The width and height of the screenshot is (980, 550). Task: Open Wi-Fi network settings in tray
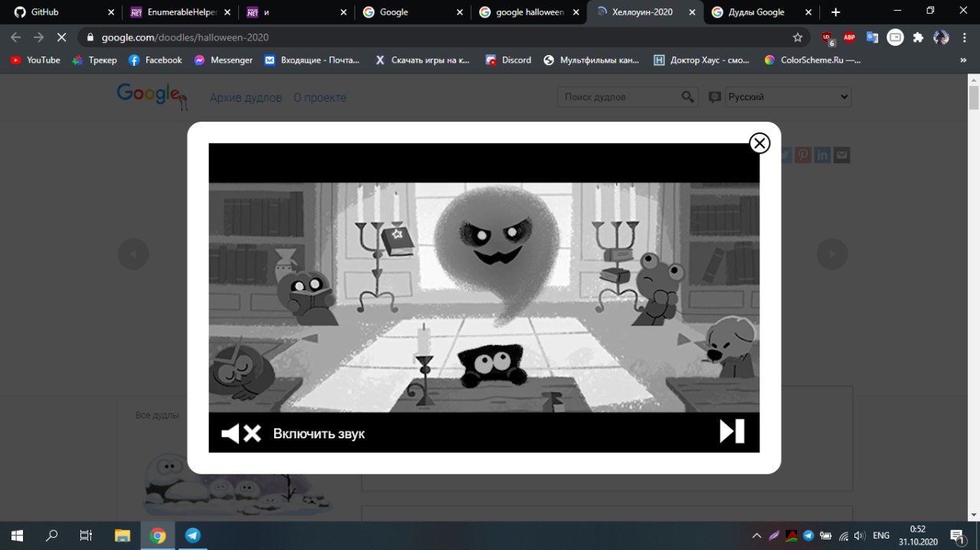point(843,535)
